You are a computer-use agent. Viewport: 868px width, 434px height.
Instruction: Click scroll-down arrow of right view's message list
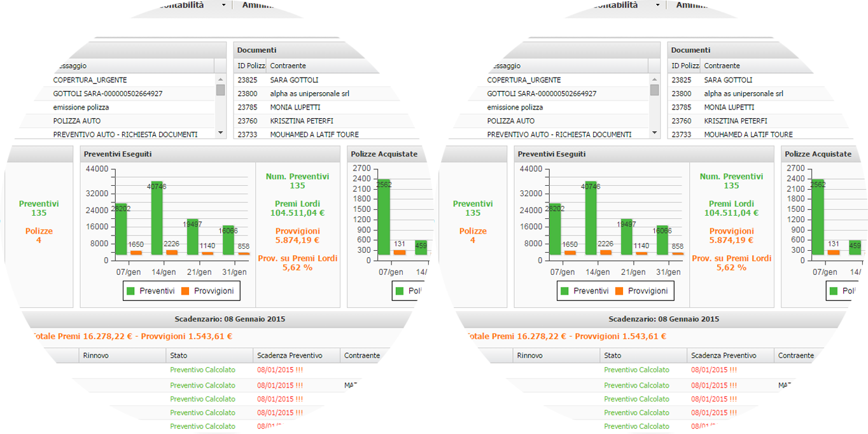point(654,133)
